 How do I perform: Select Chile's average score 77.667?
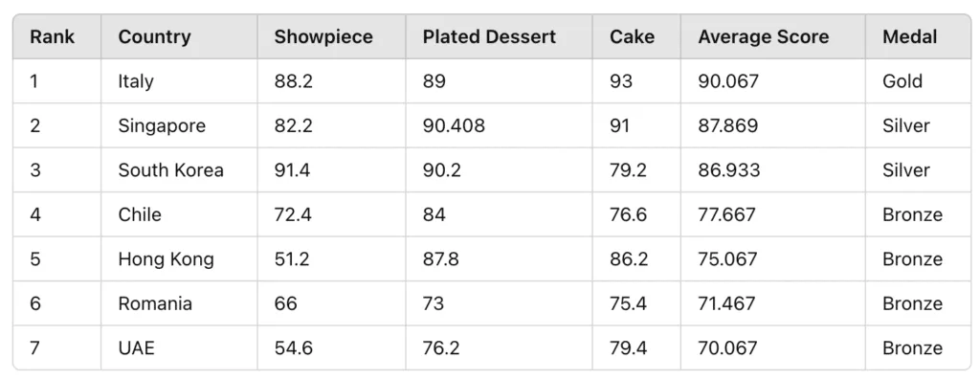727,214
